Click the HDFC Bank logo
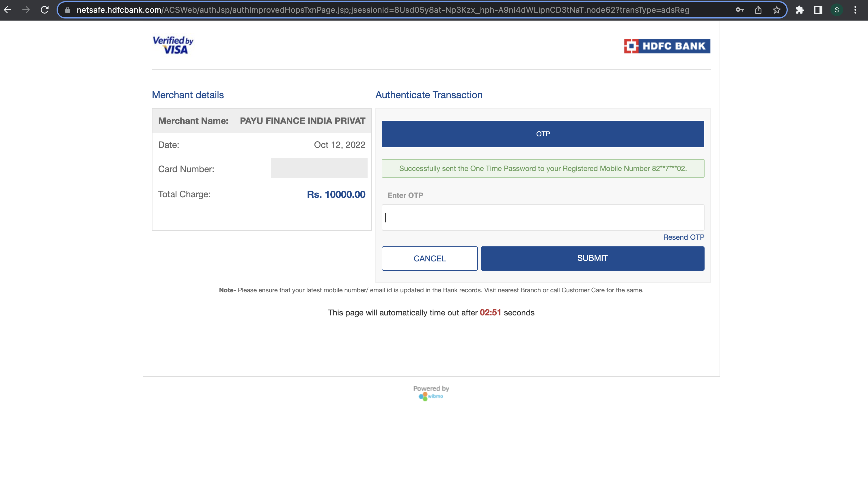868x502 pixels. (x=667, y=46)
